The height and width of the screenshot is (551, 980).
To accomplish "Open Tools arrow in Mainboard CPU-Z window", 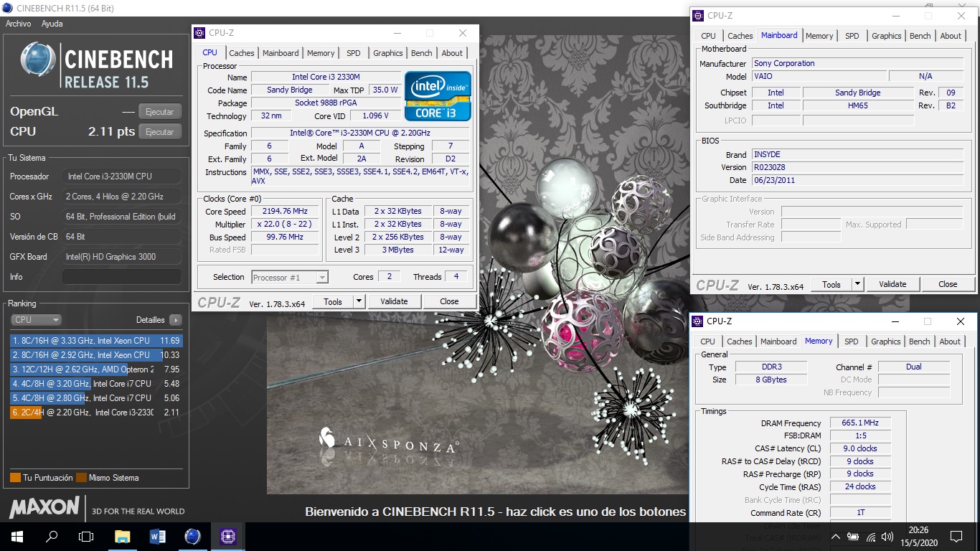I will pos(857,284).
